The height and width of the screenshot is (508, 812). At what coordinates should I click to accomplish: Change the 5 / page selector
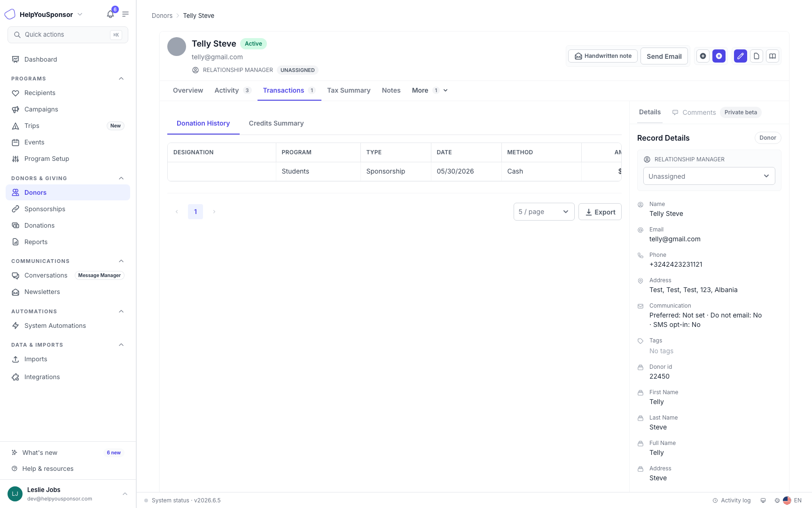click(x=544, y=212)
